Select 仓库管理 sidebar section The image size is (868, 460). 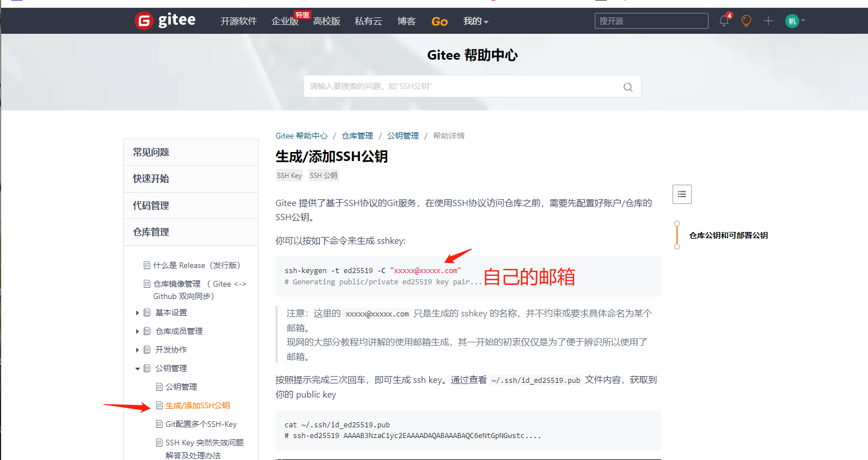191,232
